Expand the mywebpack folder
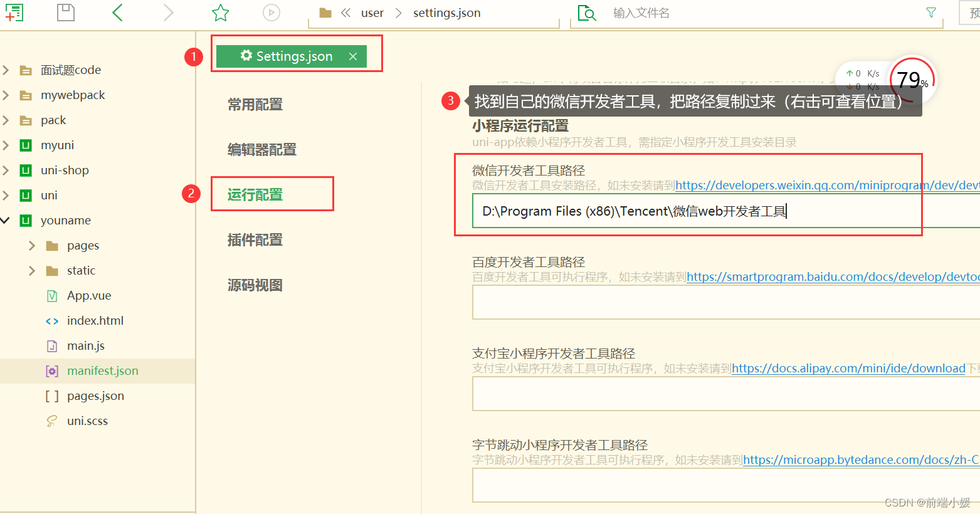This screenshot has height=514, width=980. tap(6, 95)
